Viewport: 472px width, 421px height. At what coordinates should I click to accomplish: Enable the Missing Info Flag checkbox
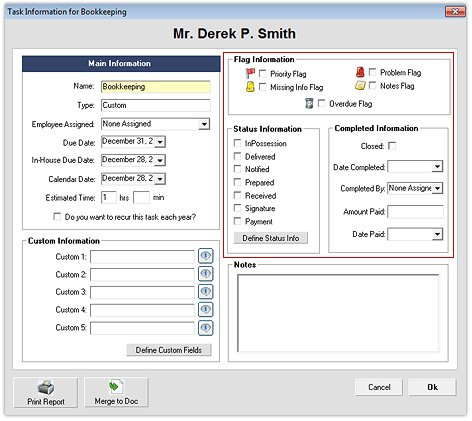263,87
